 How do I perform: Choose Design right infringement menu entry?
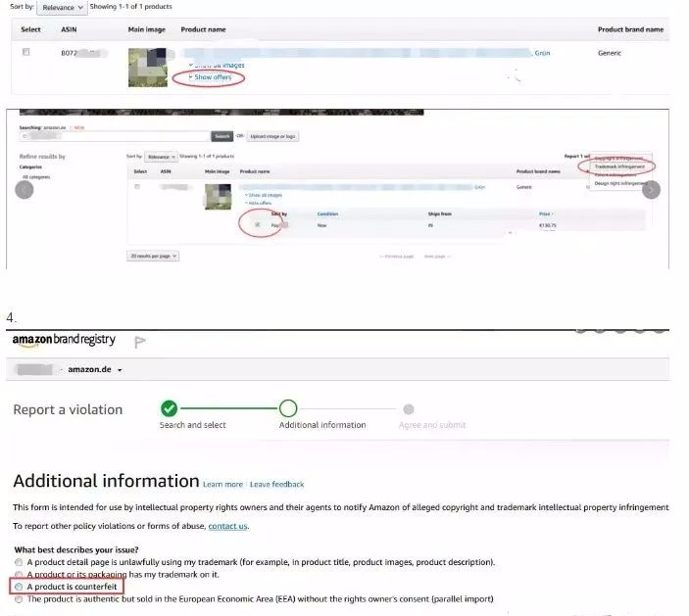pyautogui.click(x=620, y=183)
